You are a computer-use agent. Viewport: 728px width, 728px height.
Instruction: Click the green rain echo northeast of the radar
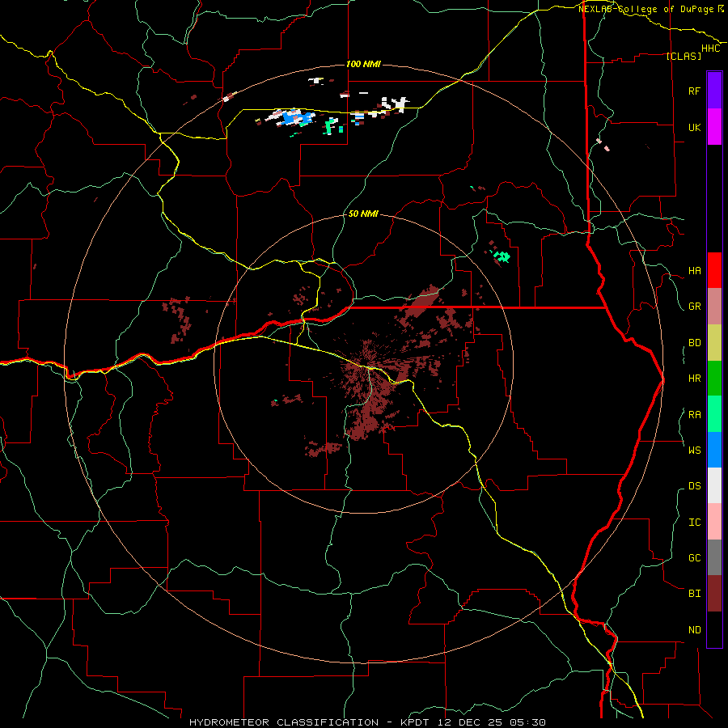(502, 256)
